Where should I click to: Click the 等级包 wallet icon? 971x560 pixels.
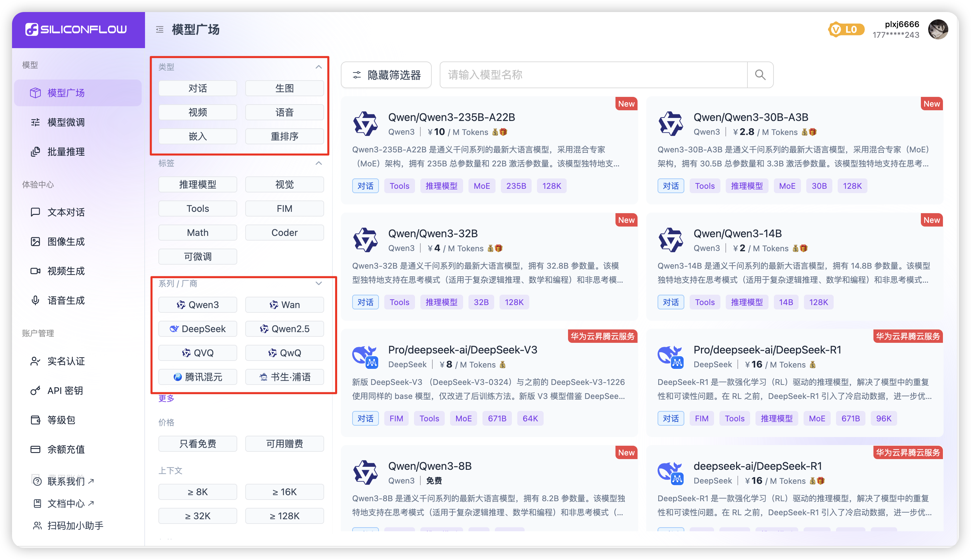point(35,420)
